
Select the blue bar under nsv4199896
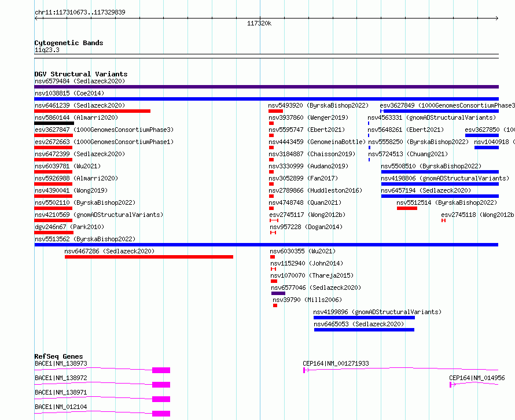click(x=364, y=318)
